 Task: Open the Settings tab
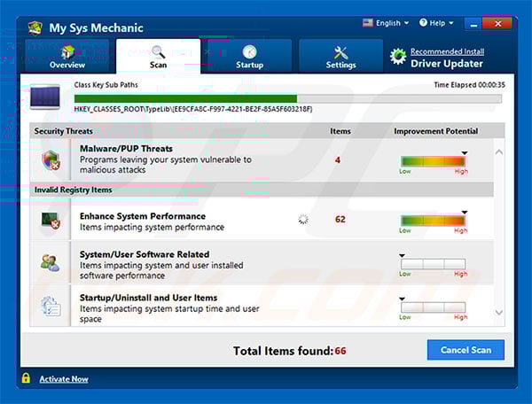pos(340,56)
